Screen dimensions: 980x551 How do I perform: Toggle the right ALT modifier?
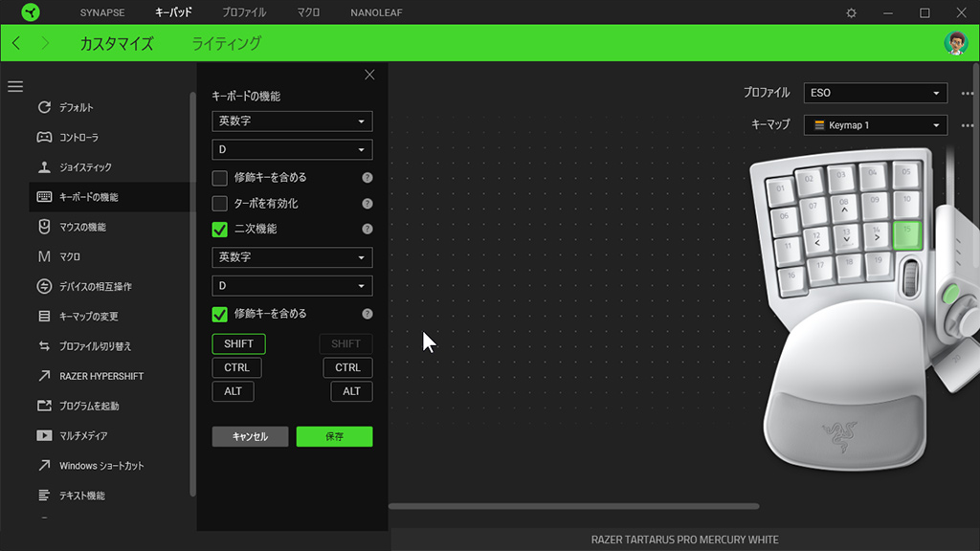pyautogui.click(x=351, y=391)
